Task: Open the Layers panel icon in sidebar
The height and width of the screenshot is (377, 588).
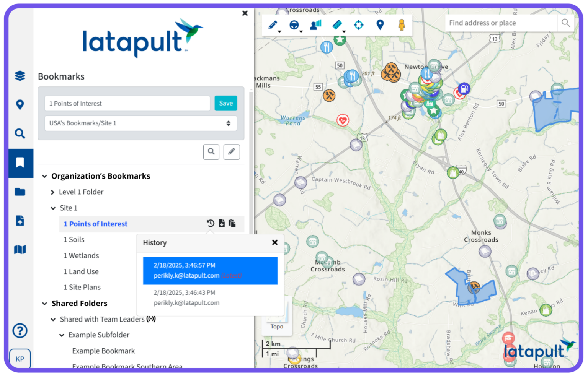Action: click(x=20, y=76)
